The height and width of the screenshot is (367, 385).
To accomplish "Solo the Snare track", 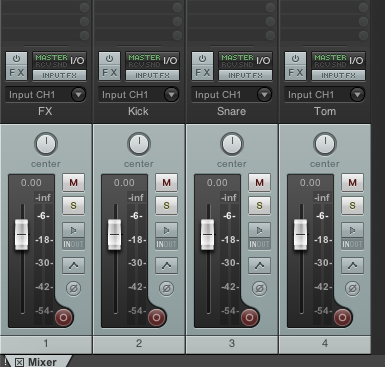I will coord(259,205).
